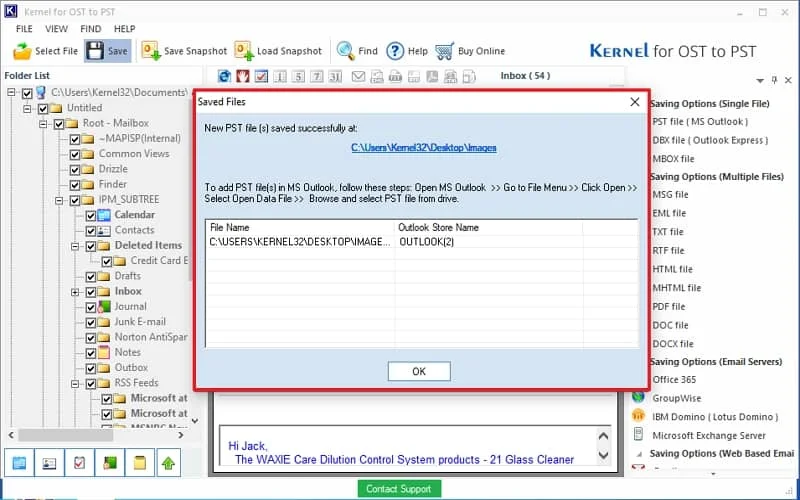Viewport: 800px width, 500px height.
Task: Open the FILE menu
Action: pos(24,29)
